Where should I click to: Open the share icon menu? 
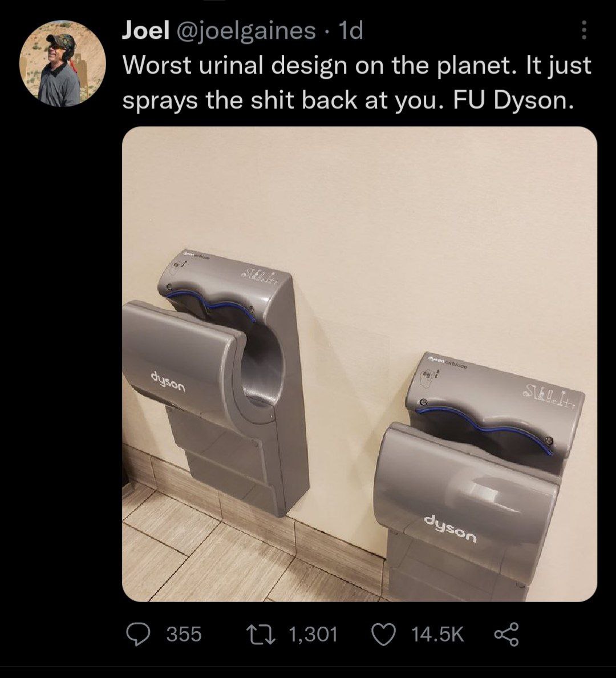506,633
